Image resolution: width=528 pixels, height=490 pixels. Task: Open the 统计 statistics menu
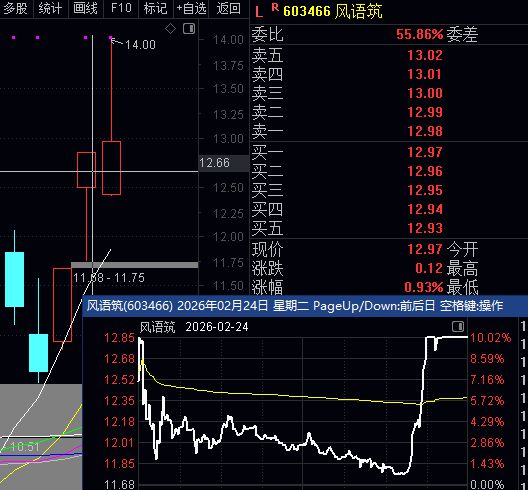click(x=51, y=8)
